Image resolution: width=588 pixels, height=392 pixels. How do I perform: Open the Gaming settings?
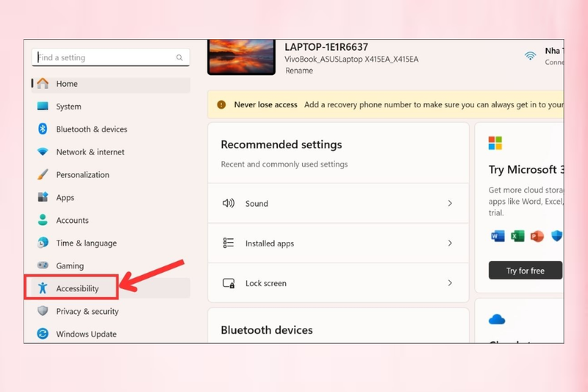[111, 266]
